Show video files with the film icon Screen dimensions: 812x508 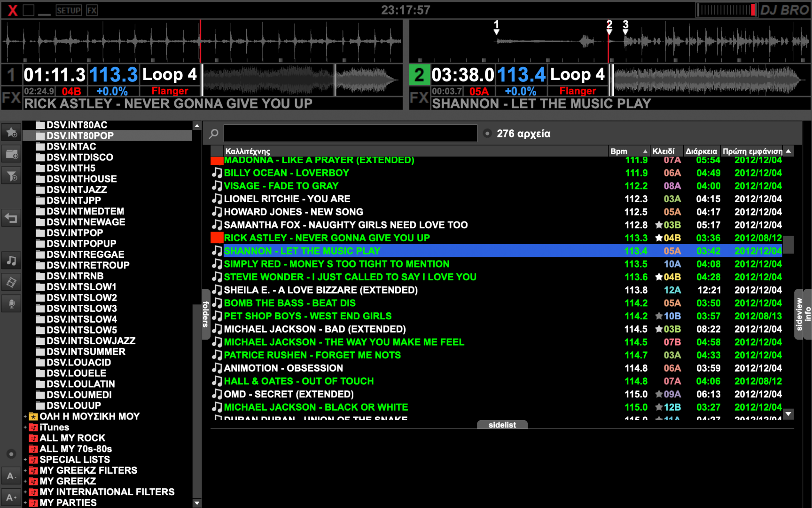(x=11, y=282)
